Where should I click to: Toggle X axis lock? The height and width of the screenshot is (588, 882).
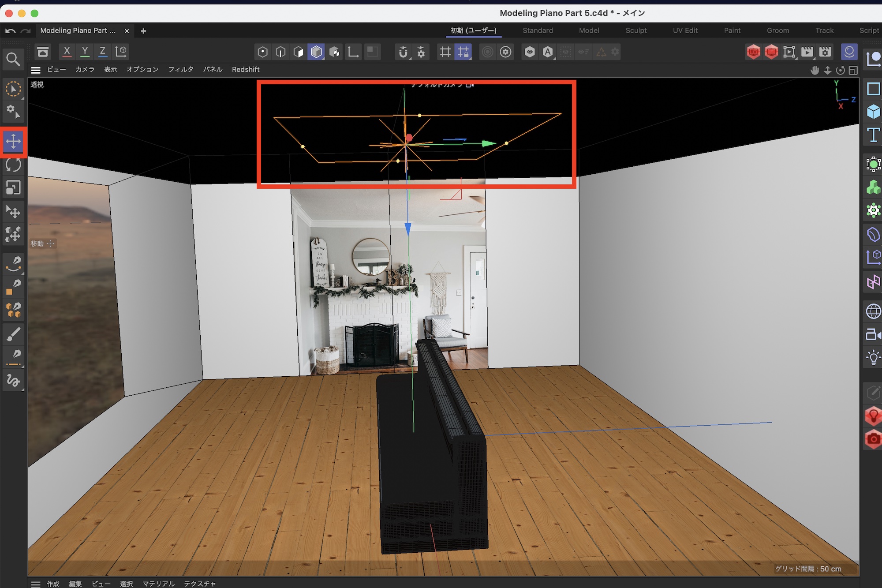tap(67, 52)
